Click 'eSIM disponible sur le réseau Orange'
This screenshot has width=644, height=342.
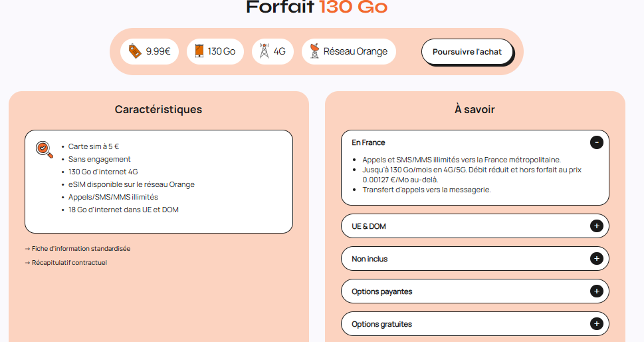click(132, 184)
